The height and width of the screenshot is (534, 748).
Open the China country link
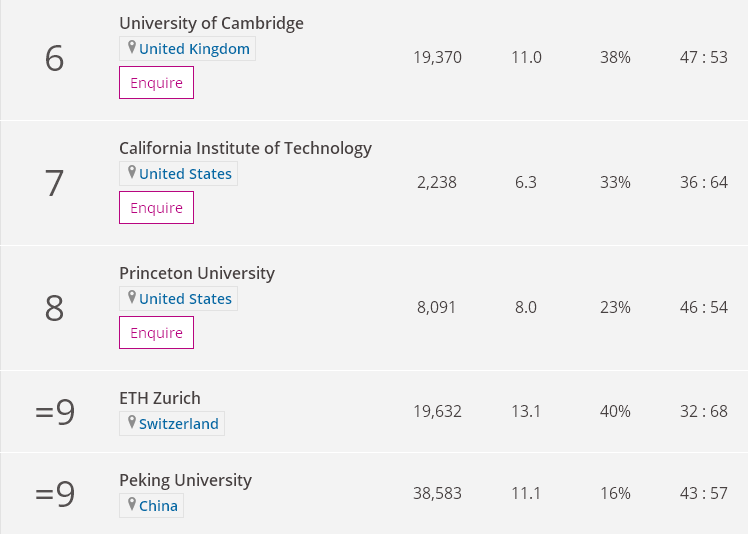158,506
